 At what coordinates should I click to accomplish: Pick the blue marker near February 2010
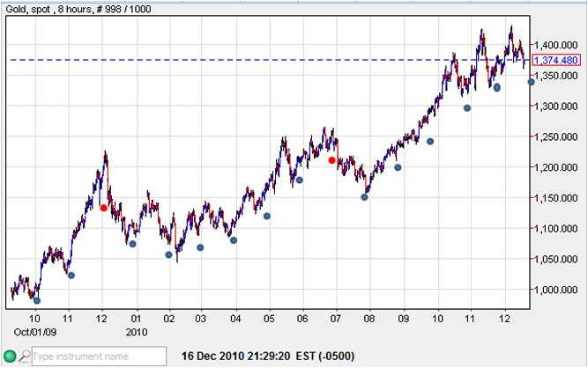pyautogui.click(x=168, y=255)
